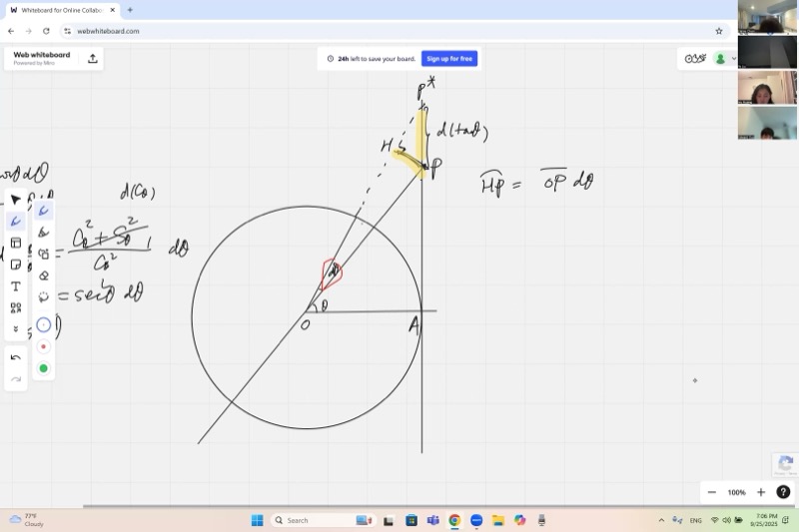Bookmark this page with the star icon

click(x=719, y=31)
